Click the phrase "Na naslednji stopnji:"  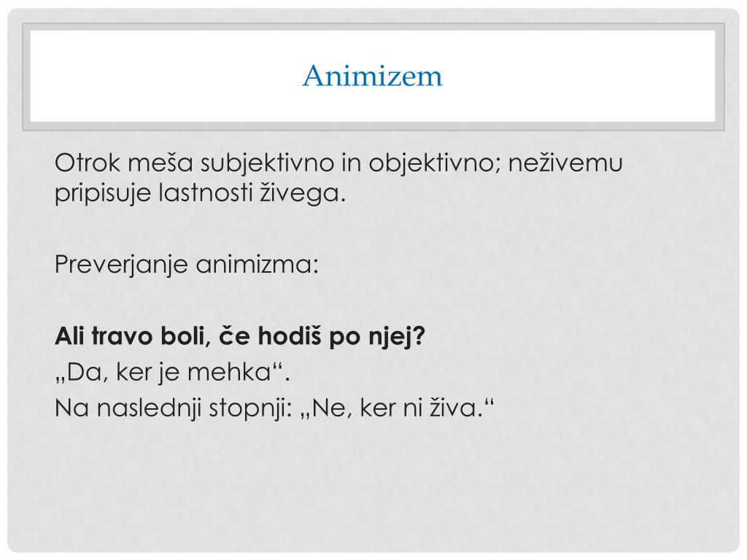(174, 408)
